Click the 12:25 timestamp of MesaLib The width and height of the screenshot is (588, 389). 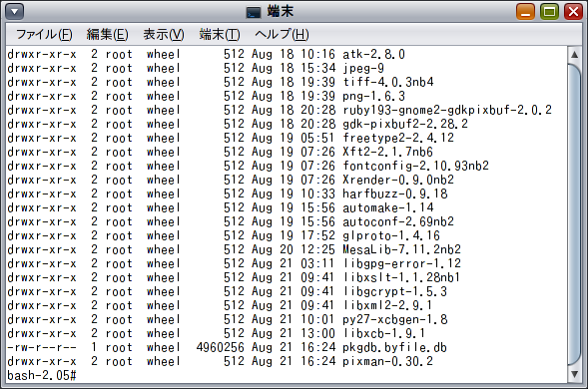318,250
